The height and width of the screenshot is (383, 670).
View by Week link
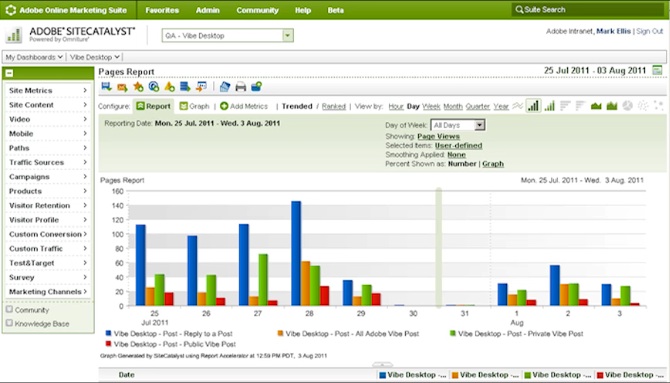431,106
